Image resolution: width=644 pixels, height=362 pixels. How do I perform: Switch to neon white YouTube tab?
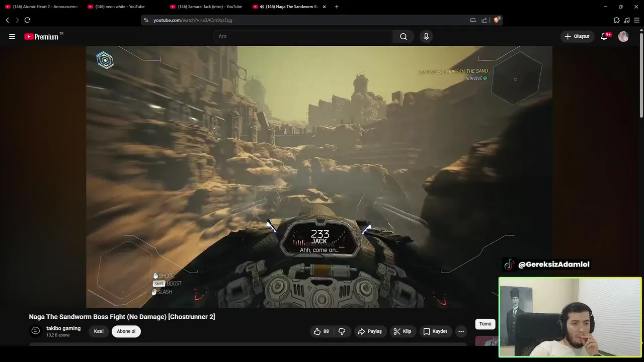coord(124,7)
